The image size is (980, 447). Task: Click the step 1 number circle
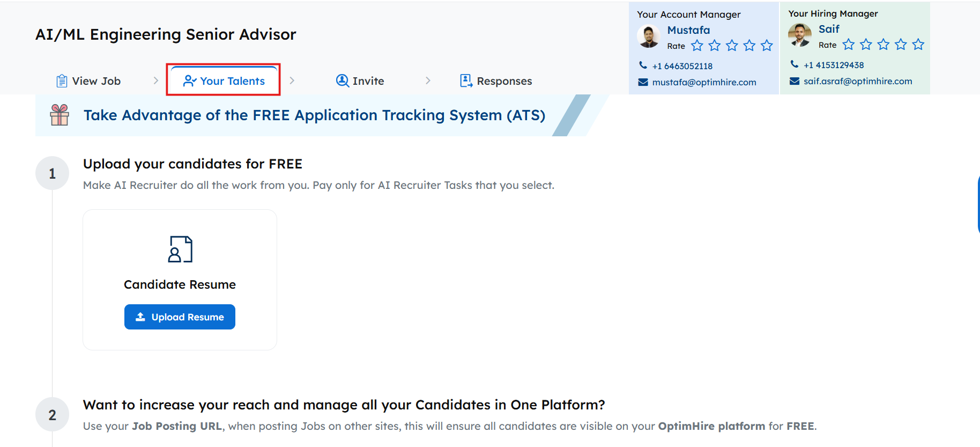52,173
